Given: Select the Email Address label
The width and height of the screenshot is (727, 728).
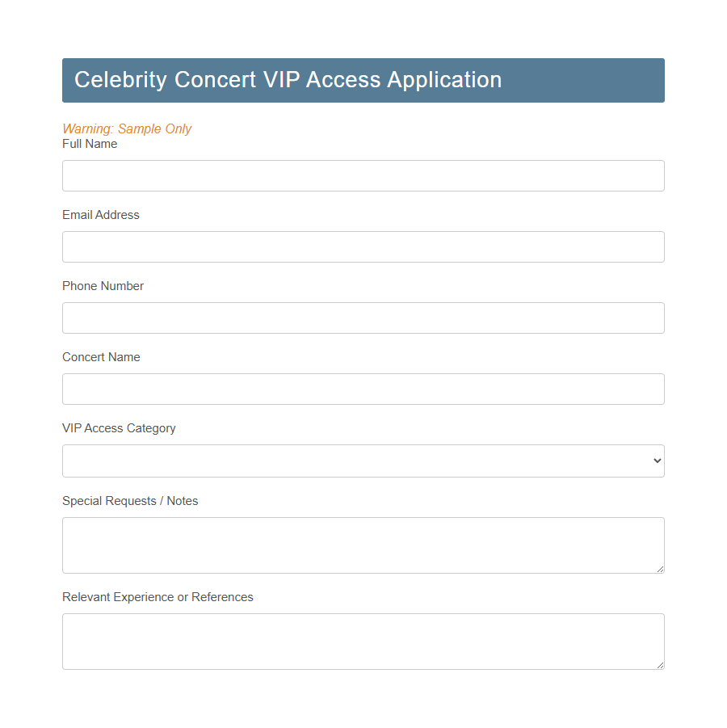Looking at the screenshot, I should click(x=100, y=215).
